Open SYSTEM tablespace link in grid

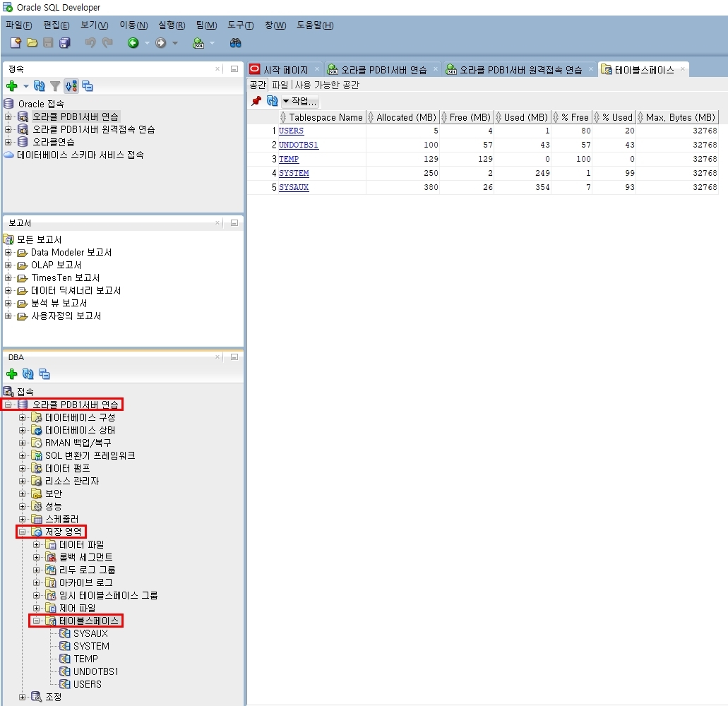click(294, 173)
